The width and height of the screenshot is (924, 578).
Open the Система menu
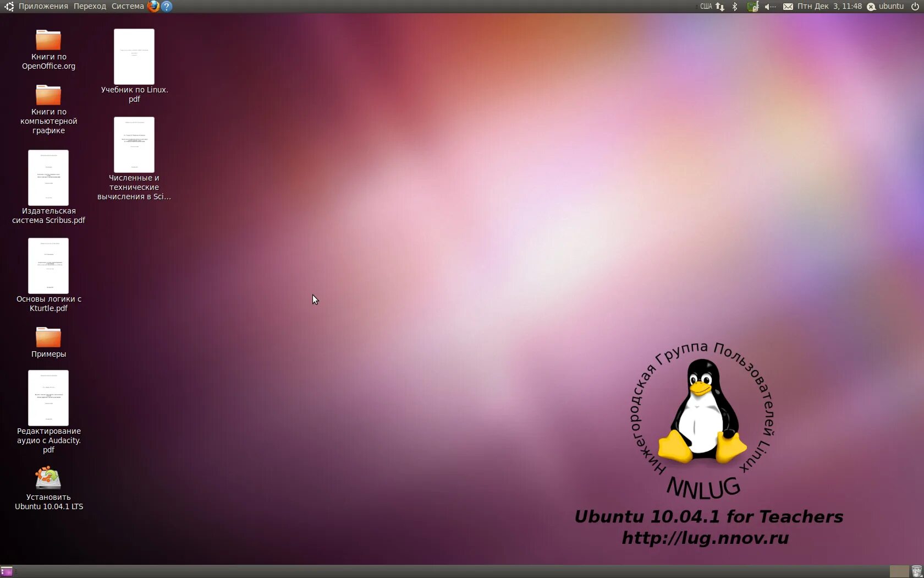[x=128, y=6]
